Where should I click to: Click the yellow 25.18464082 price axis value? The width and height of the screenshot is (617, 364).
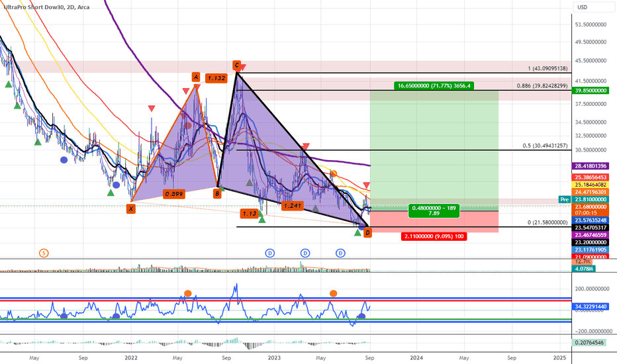591,185
